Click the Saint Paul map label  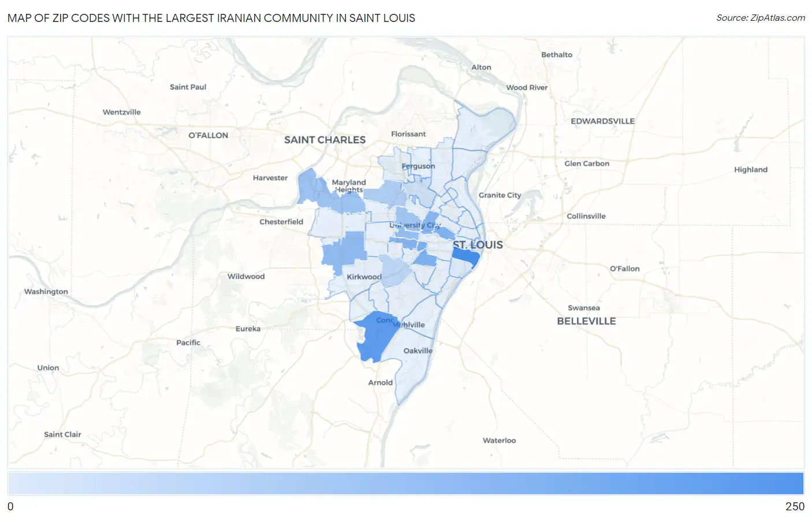point(188,87)
